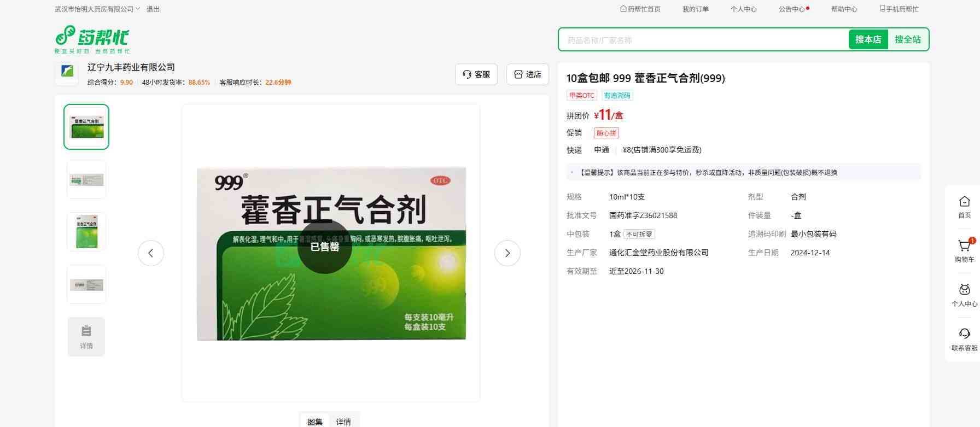Expand the 武汉市怡明大药房 account dropdown
This screenshot has width=980, height=427.
coord(97,9)
